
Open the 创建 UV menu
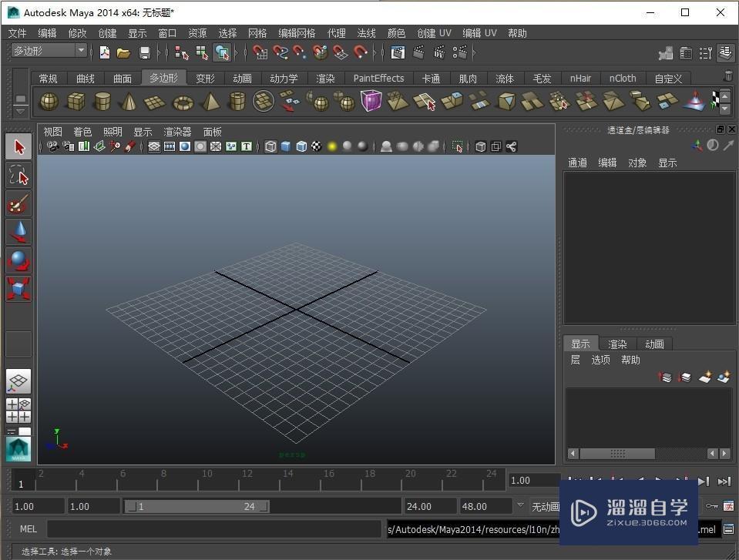tap(434, 33)
